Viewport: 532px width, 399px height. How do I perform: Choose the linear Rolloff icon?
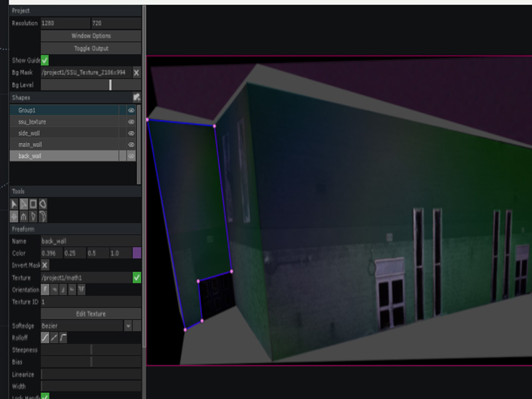pyautogui.click(x=54, y=337)
